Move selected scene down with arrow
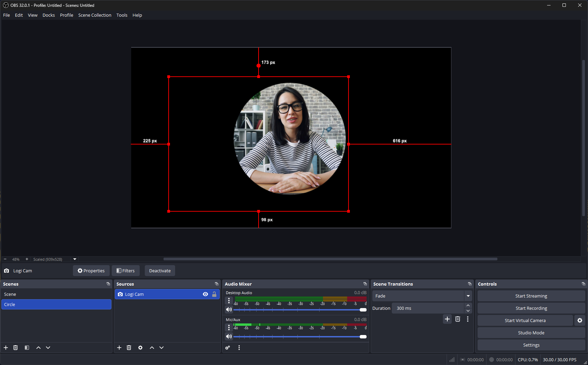This screenshot has height=365, width=588. (48, 348)
